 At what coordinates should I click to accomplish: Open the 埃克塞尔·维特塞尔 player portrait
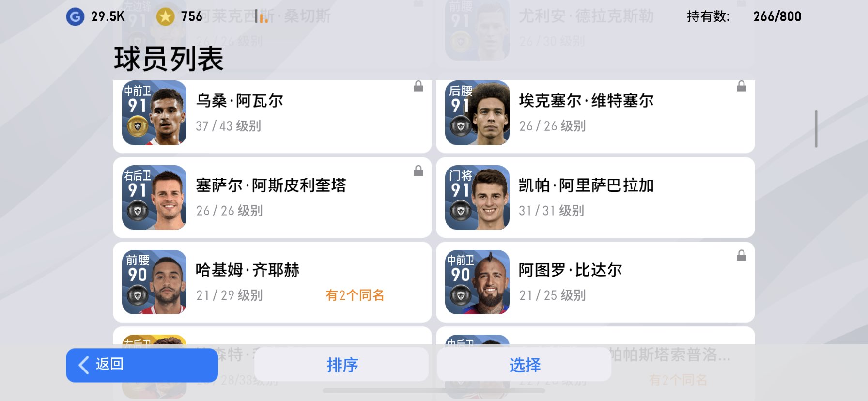coord(477,113)
